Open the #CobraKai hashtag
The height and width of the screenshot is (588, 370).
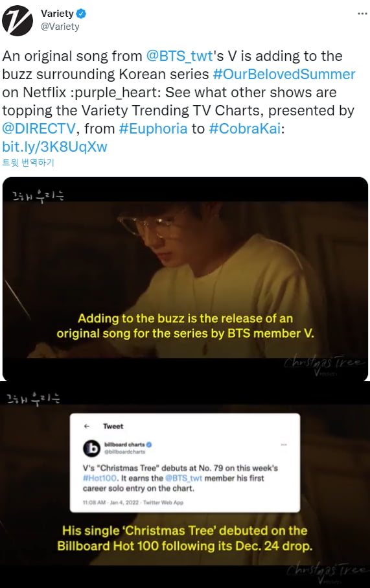pyautogui.click(x=244, y=128)
